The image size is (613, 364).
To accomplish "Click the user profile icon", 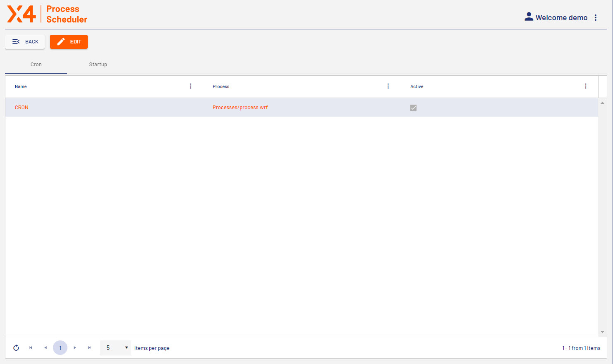I will [x=529, y=17].
